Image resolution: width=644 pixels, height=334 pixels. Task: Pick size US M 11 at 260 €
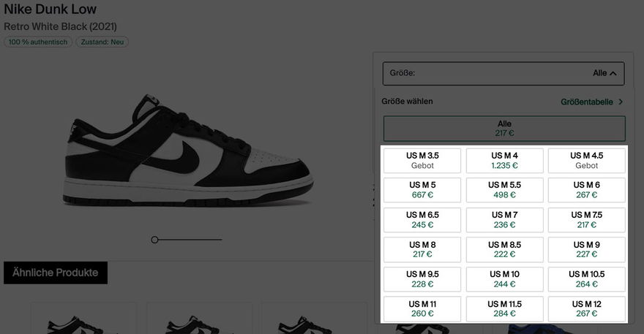click(422, 309)
